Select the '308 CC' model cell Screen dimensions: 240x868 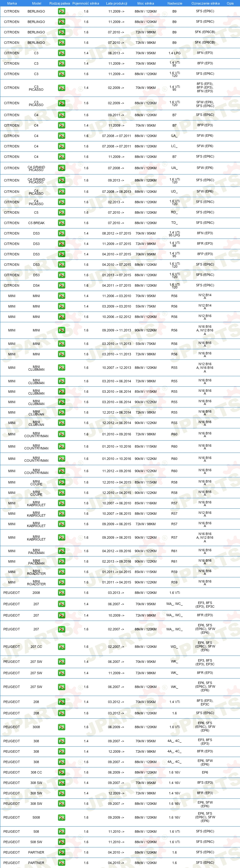click(x=37, y=772)
